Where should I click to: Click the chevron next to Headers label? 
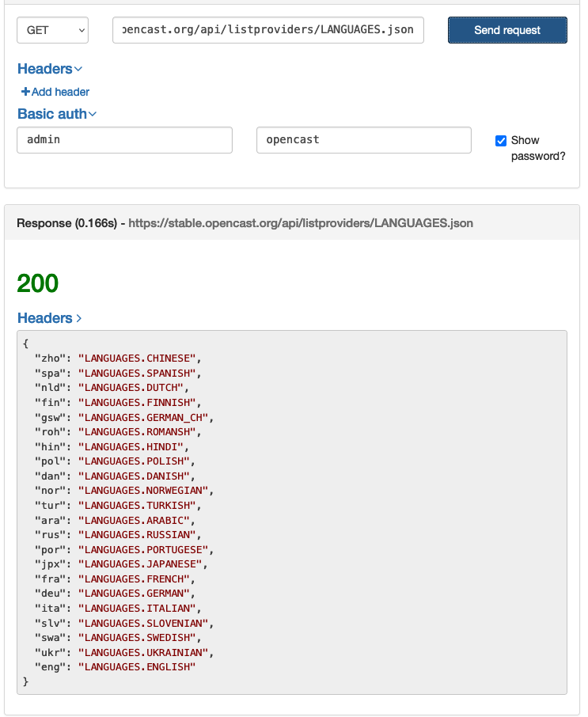[78, 69]
